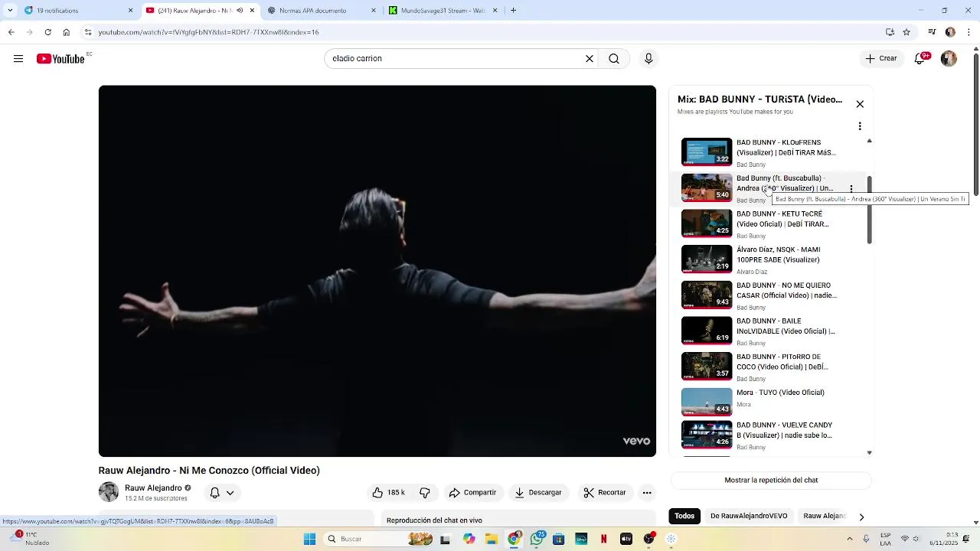Click the Mix playlist scrollbar thumb

pyautogui.click(x=869, y=210)
